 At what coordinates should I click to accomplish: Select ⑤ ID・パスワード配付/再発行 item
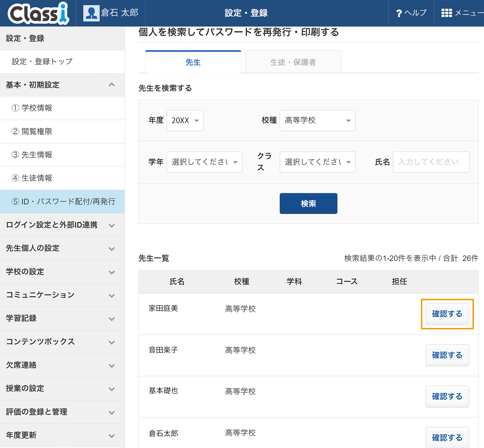(x=62, y=201)
